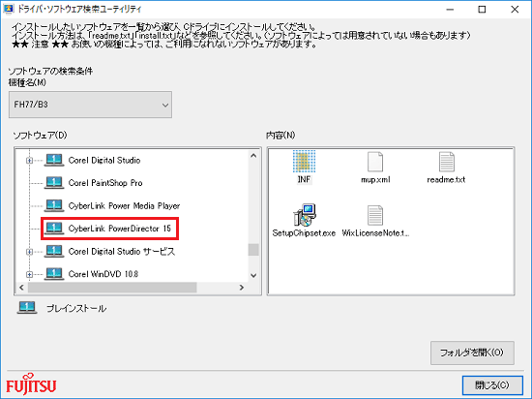Minimize the driver search utility window
Viewport: 532px width, 399px height.
point(450,9)
